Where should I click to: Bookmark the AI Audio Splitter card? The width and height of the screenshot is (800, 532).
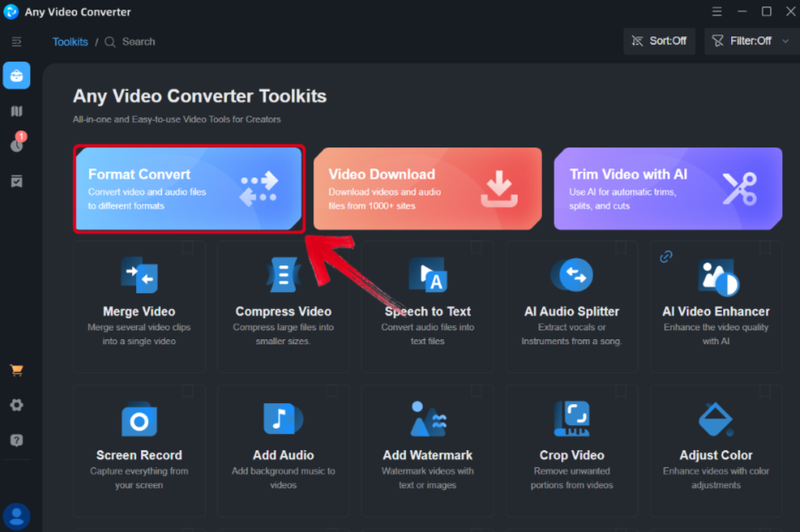point(621,248)
